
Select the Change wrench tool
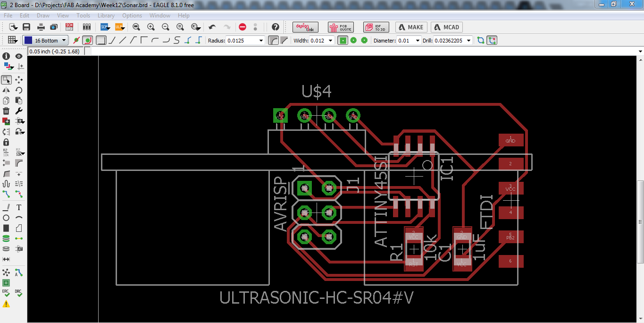point(19,111)
